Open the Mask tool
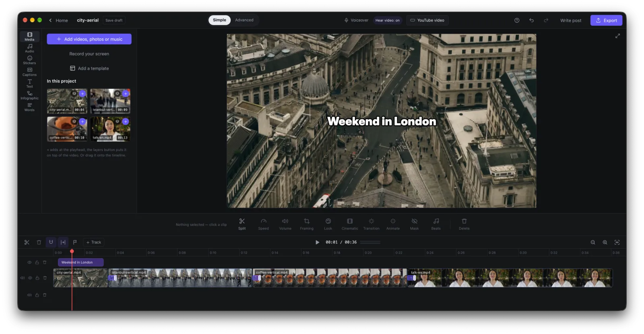644x334 pixels. (415, 224)
